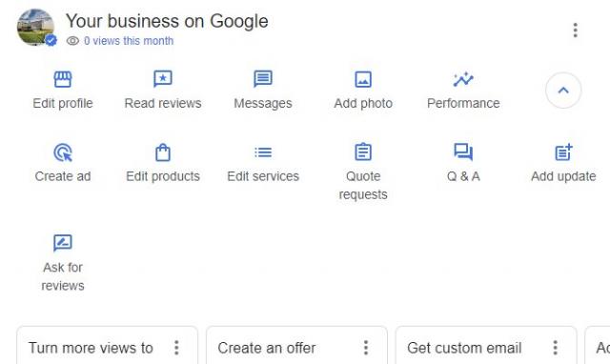This screenshot has width=610, height=364.
Task: Click the Create ad icon
Action: click(63, 152)
